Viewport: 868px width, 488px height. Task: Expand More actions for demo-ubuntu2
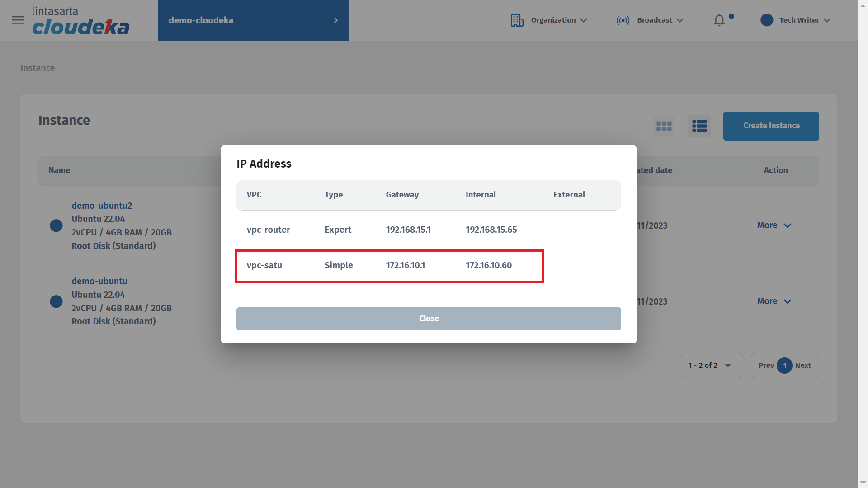[x=774, y=225]
